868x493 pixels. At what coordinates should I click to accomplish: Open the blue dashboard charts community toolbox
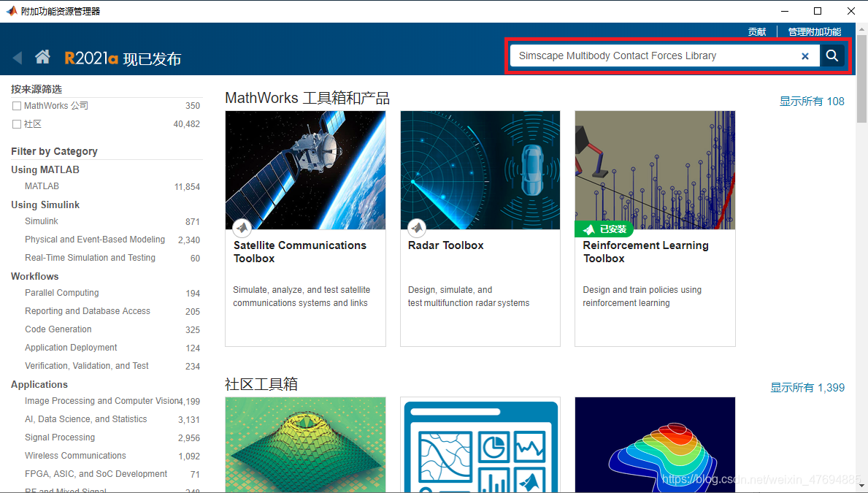coord(480,444)
